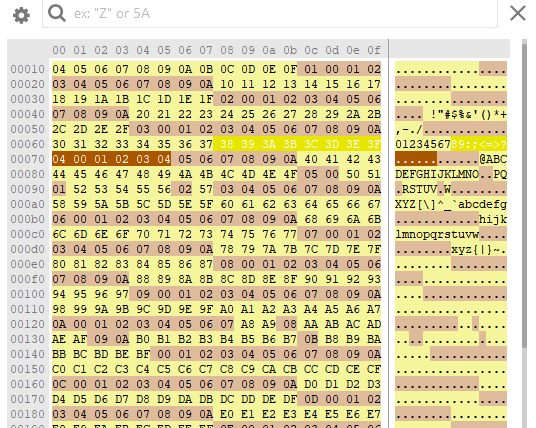Select highlighted byte 3F in row 00060
Viewport: 536px width, 428px height.
374,144
